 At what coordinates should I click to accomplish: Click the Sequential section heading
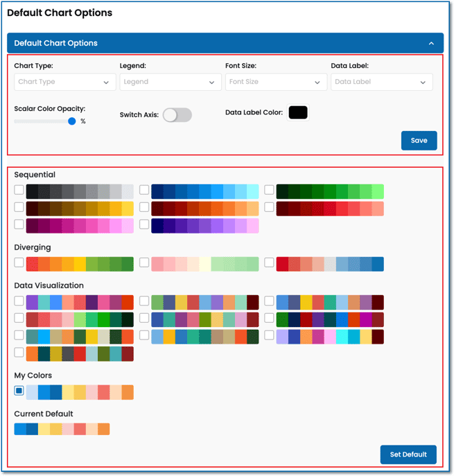(35, 175)
